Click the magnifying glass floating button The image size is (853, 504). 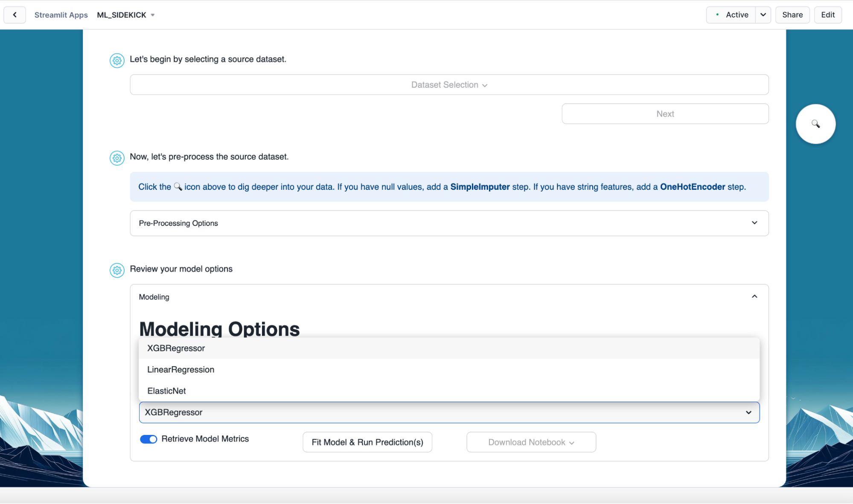[815, 124]
